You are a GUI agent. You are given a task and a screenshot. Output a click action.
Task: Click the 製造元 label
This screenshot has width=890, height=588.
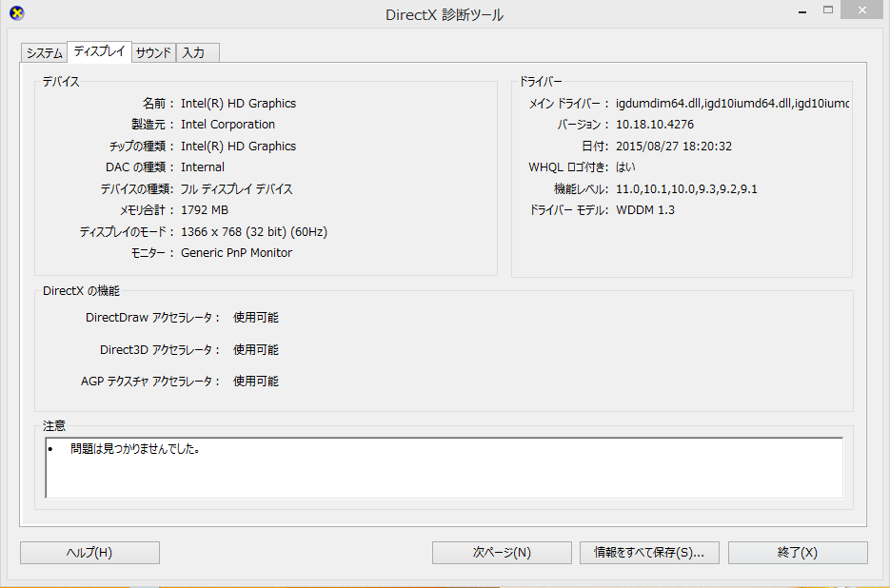pyautogui.click(x=152, y=125)
